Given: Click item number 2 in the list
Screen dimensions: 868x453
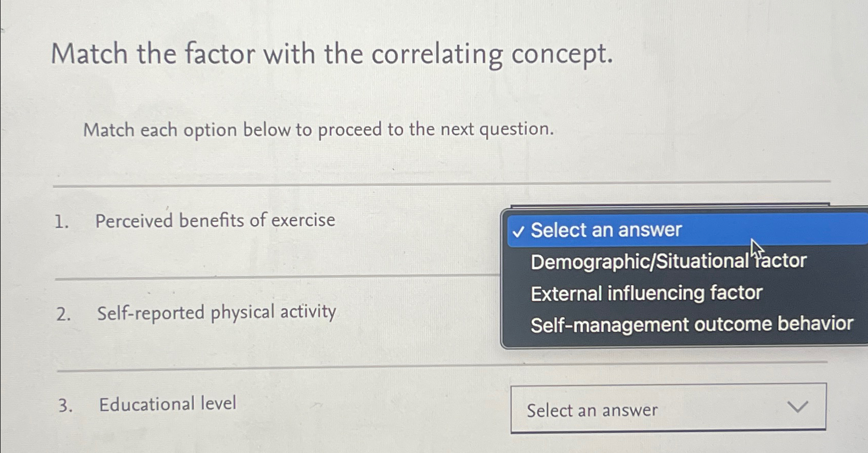Looking at the screenshot, I should [61, 312].
